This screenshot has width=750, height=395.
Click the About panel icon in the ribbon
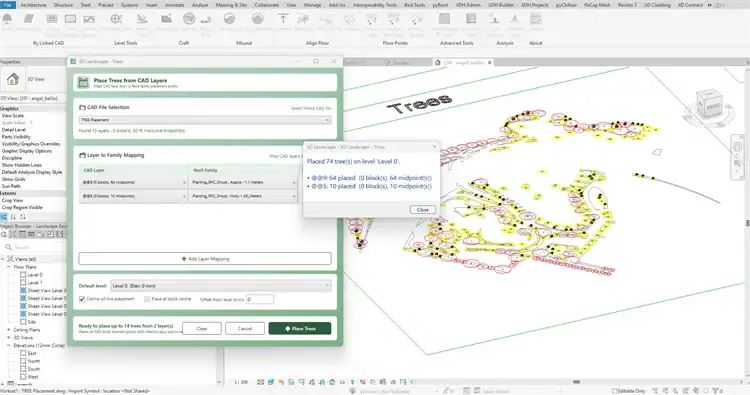pyautogui.click(x=536, y=19)
